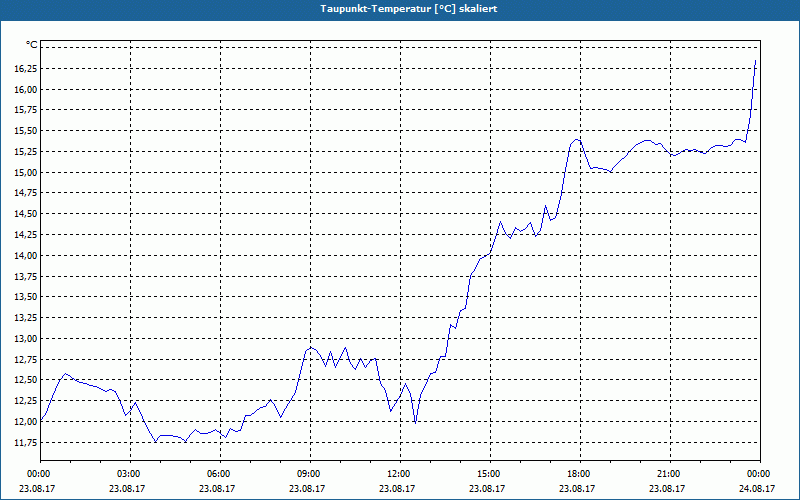
Task: Select the 23.08.17 date below 18:00
Action: point(577,488)
